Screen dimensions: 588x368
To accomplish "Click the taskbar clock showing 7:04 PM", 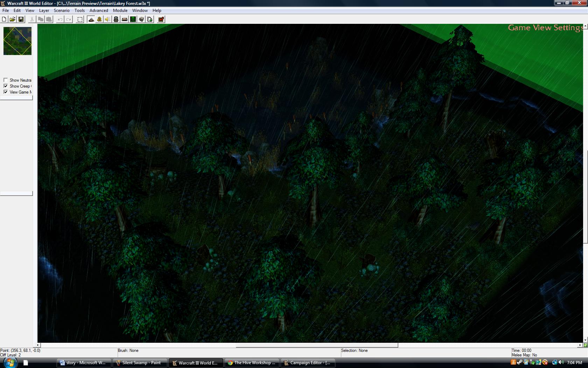I will click(574, 363).
